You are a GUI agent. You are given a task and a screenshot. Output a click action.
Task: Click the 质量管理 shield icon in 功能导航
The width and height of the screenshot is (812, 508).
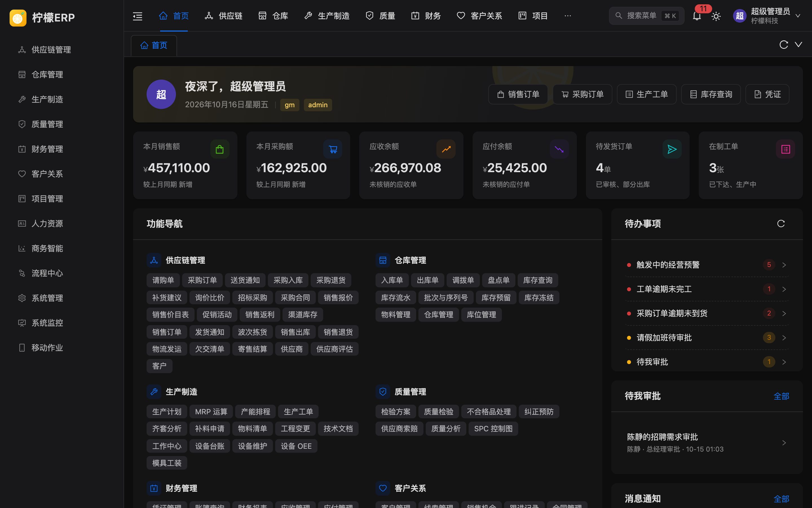pyautogui.click(x=383, y=392)
